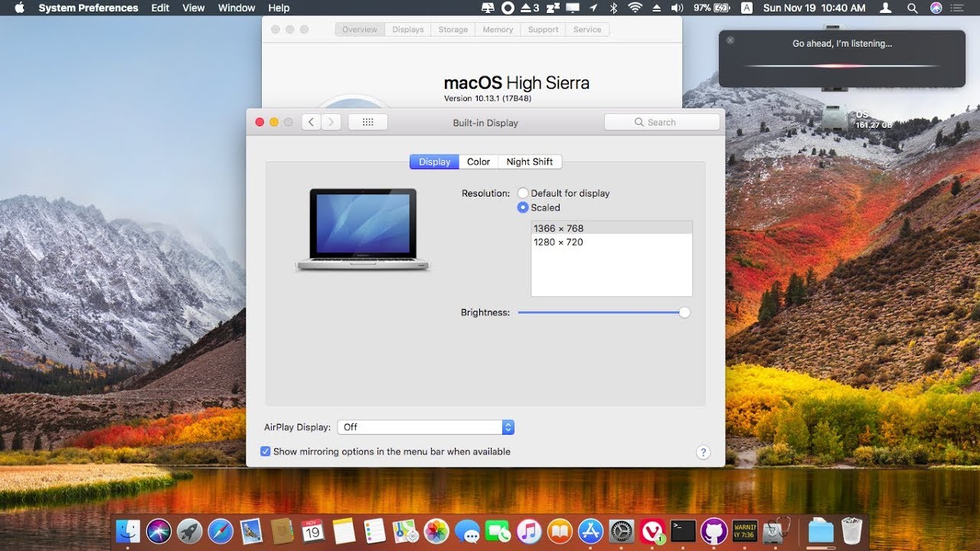This screenshot has width=980, height=551.
Task: Open Calendar showing 19 in dock
Action: (x=312, y=530)
